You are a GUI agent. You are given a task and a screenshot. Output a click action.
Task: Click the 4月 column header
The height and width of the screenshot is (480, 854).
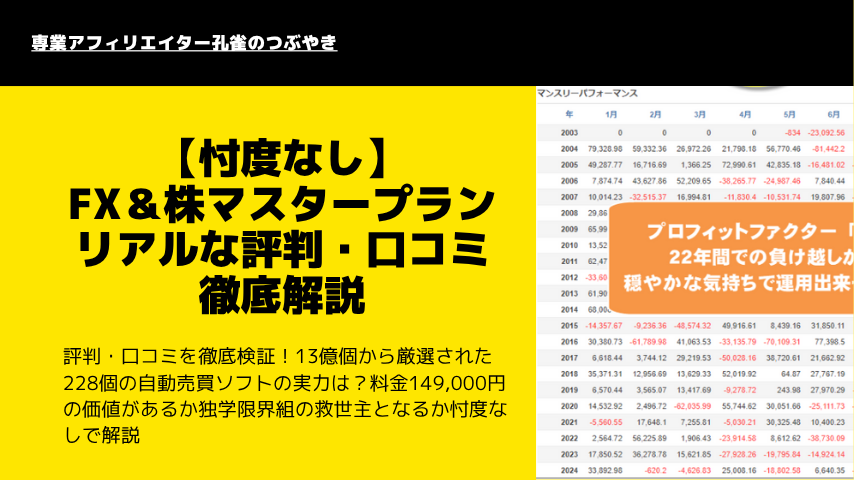(x=746, y=114)
